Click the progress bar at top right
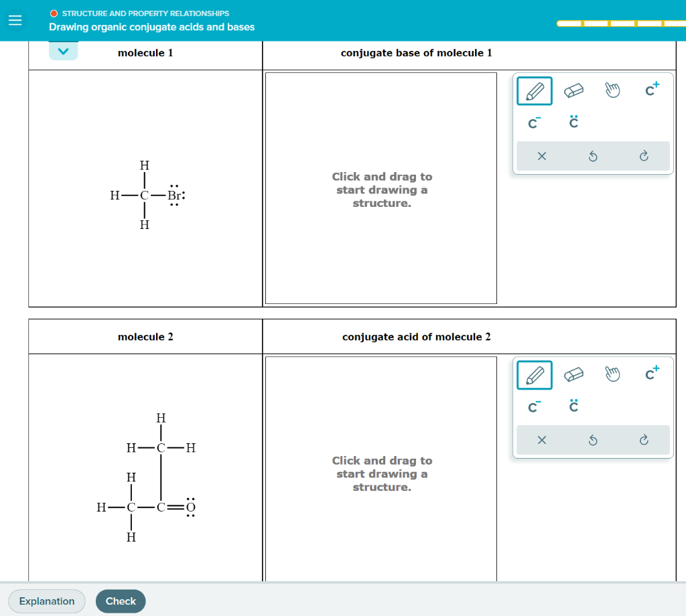 (x=621, y=23)
